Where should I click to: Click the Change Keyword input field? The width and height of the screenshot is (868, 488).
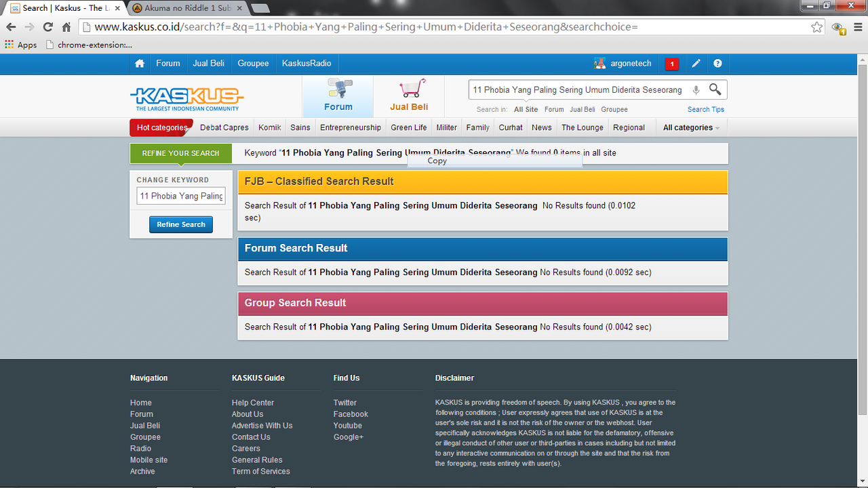point(181,196)
